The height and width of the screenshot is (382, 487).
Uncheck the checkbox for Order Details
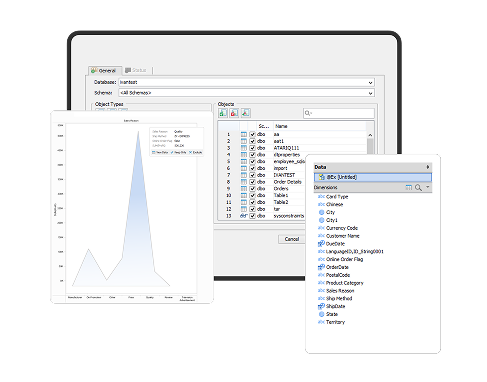tap(252, 182)
